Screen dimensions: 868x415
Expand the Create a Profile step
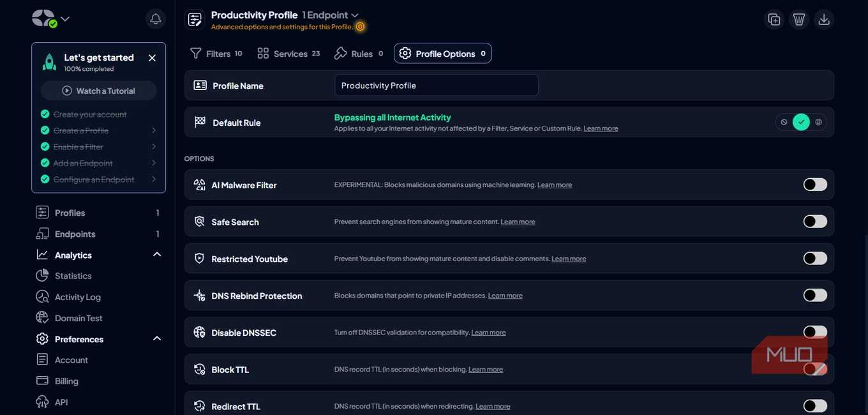click(154, 130)
